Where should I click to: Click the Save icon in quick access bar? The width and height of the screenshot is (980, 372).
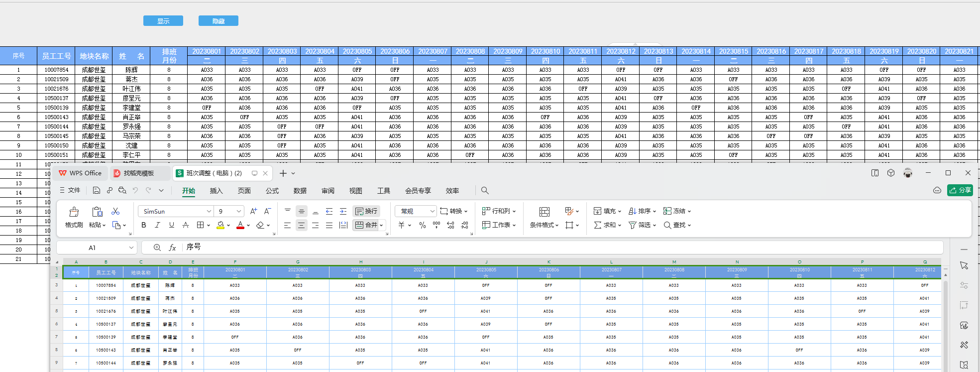(97, 190)
